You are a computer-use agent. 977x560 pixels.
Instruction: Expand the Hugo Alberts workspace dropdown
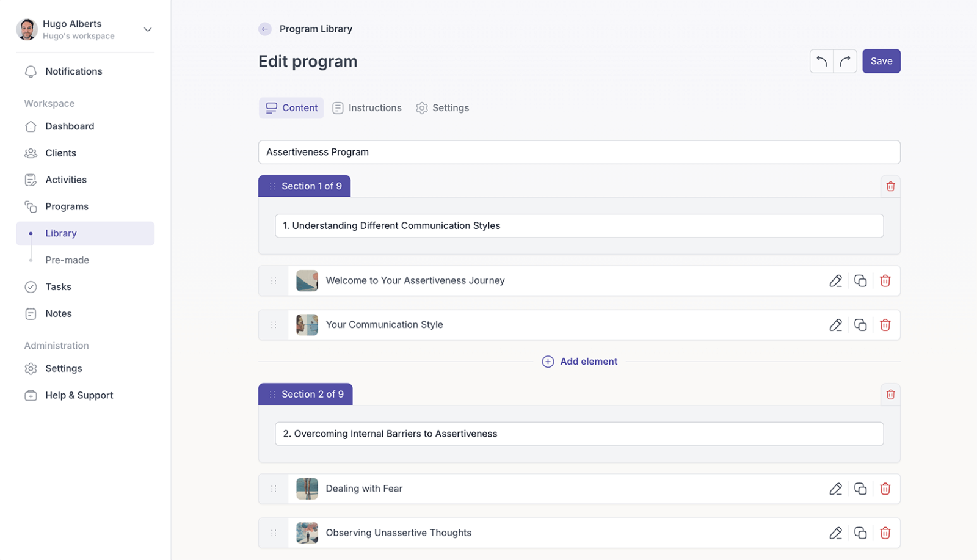(x=147, y=29)
